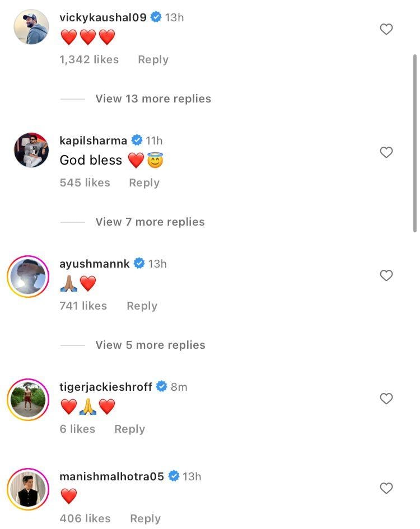The width and height of the screenshot is (420, 529).
Task: Like kapilsharma's comment with the heart
Action: [x=386, y=152]
